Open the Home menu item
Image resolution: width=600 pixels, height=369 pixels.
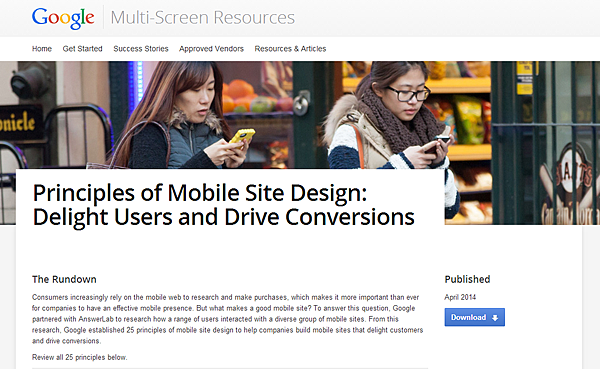pos(42,49)
